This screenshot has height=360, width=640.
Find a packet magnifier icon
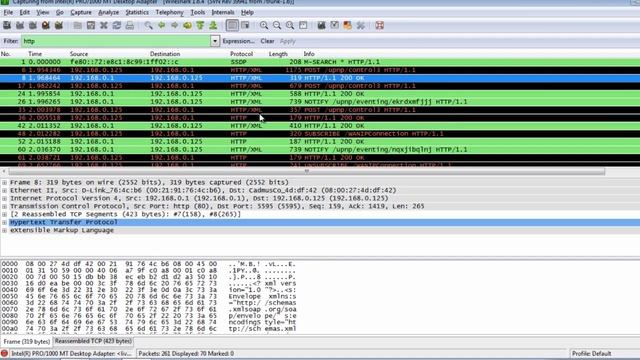(149, 25)
